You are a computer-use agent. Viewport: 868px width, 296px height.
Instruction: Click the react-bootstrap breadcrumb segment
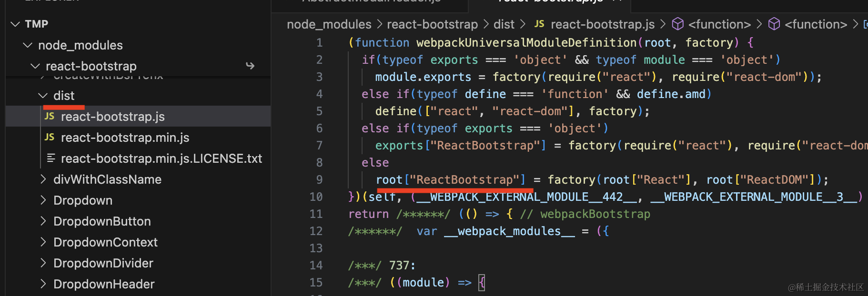[x=432, y=24]
